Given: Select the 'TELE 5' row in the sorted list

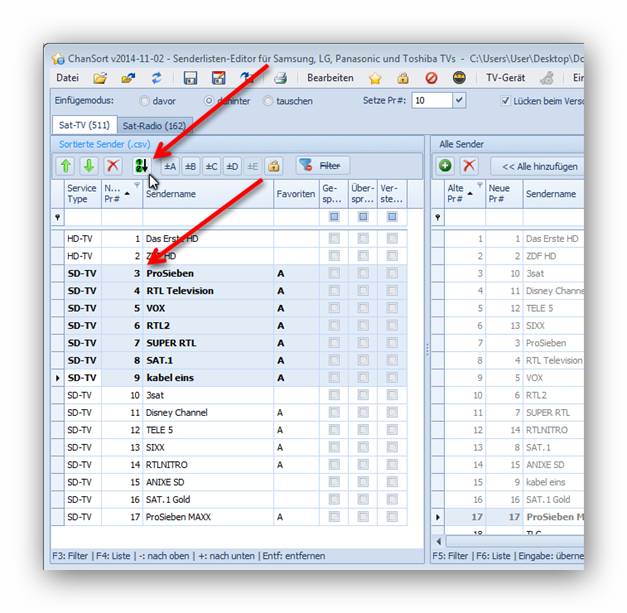Looking at the screenshot, I should click(x=230, y=430).
